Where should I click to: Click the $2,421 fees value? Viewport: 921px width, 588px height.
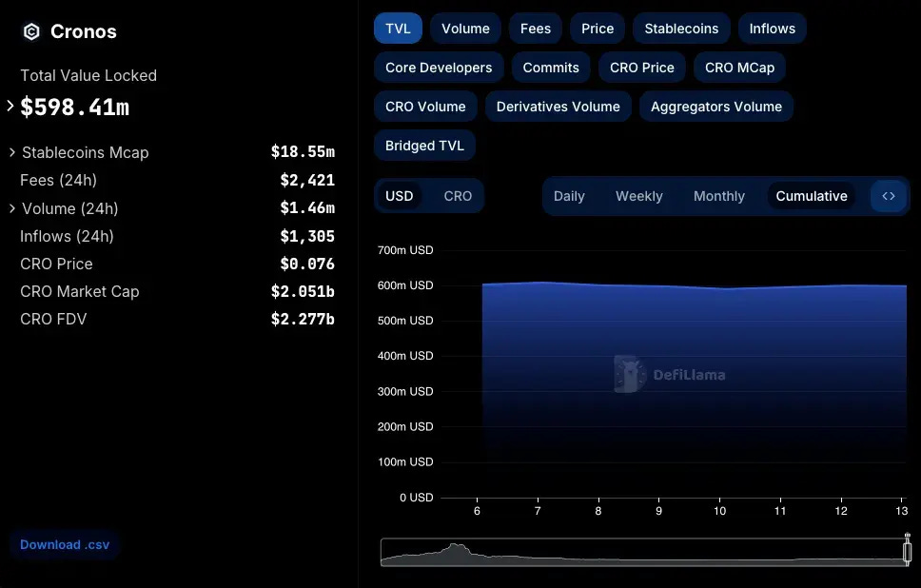click(307, 180)
